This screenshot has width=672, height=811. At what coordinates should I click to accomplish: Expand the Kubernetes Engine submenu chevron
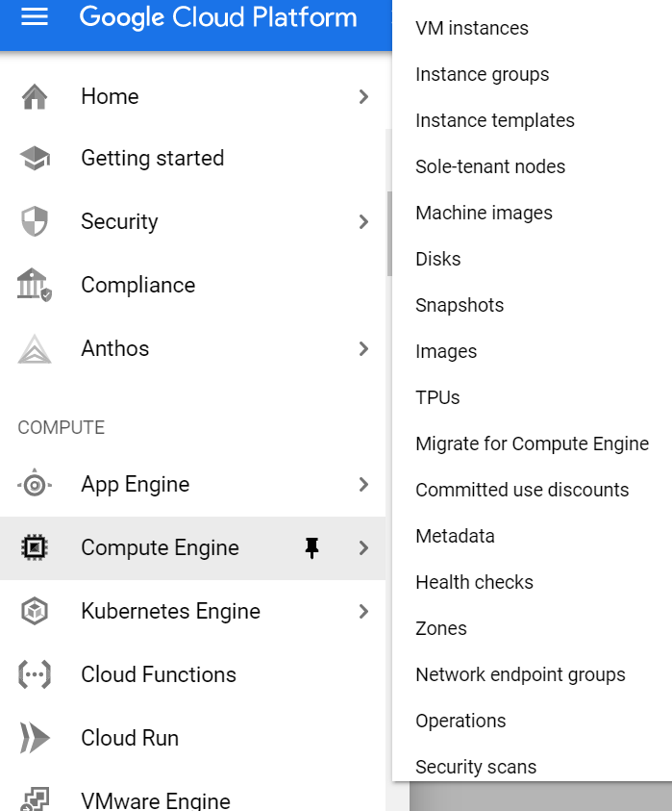(x=363, y=611)
